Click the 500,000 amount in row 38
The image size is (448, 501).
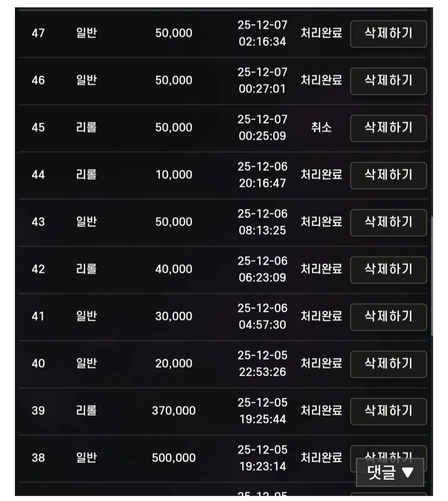pos(173,458)
